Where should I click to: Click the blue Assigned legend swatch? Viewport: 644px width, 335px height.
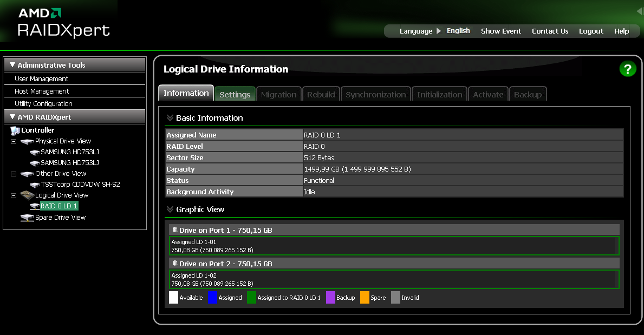(x=212, y=298)
